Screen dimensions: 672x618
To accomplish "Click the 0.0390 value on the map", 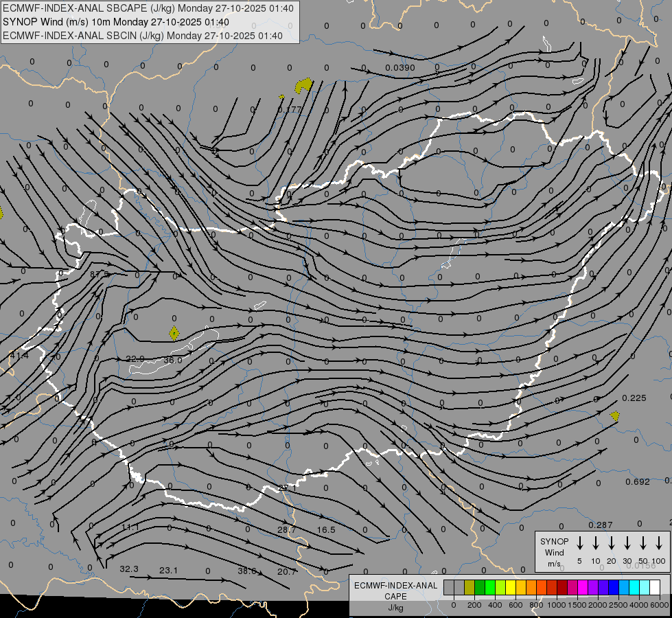I will tap(400, 68).
